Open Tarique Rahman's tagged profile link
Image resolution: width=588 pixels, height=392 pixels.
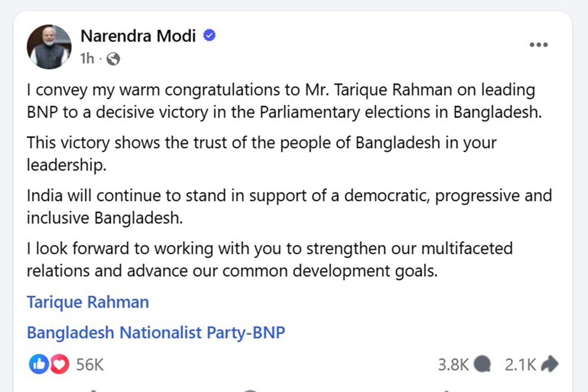[87, 302]
